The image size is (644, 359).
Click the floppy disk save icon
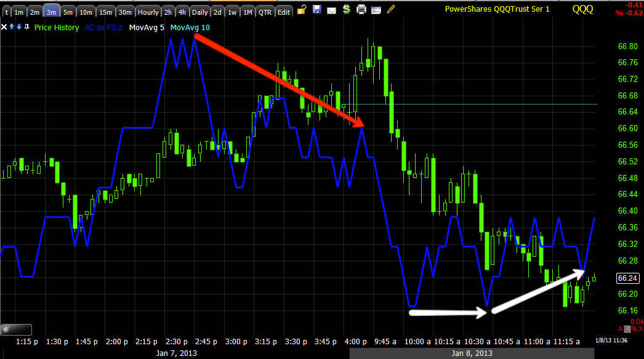coord(316,9)
